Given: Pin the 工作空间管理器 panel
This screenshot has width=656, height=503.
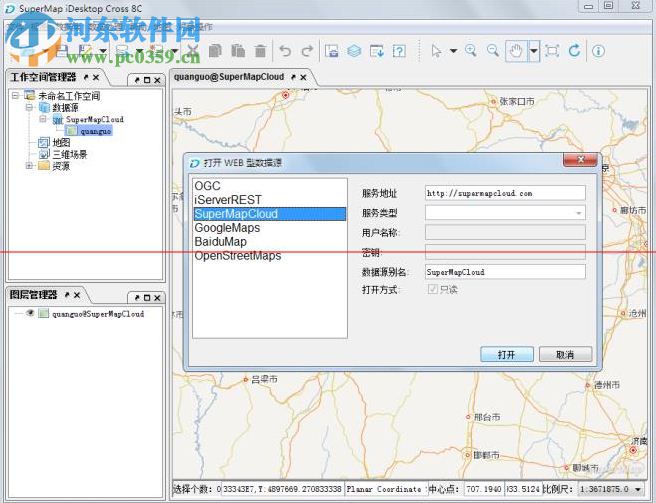Looking at the screenshot, I should (x=86, y=77).
